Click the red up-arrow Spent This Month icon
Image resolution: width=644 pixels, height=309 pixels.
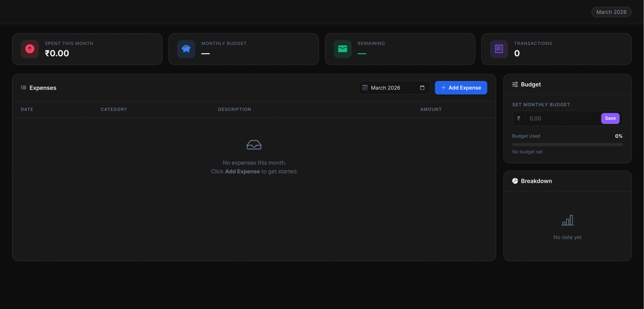(30, 49)
